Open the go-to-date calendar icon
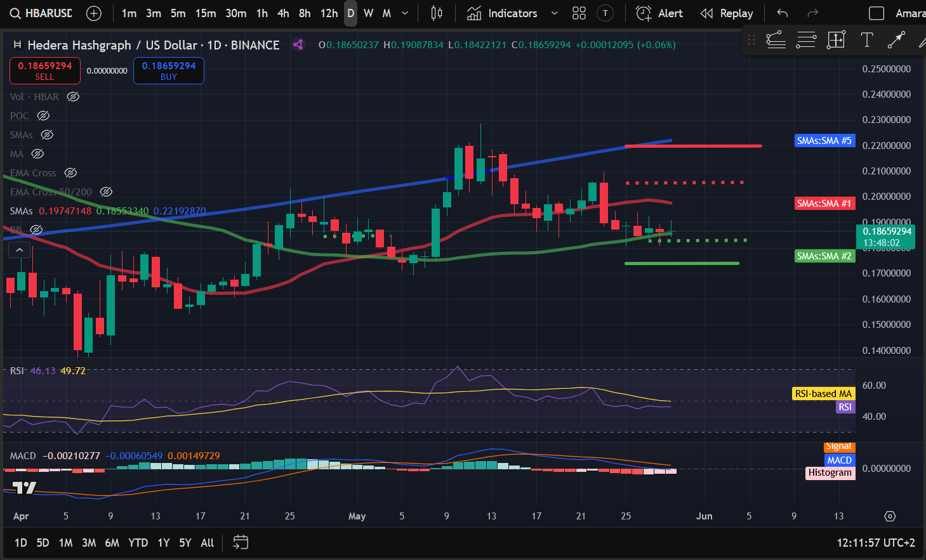Viewport: 926px width, 560px height. click(241, 542)
